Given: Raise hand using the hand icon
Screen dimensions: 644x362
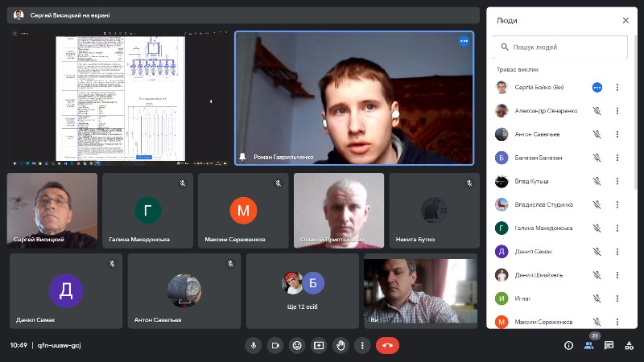Looking at the screenshot, I should 341,345.
